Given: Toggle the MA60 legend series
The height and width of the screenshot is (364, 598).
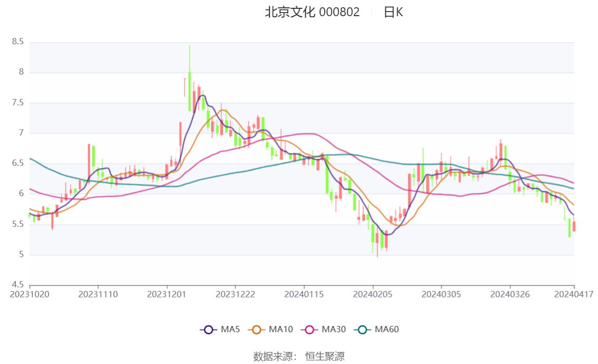Looking at the screenshot, I should click(x=377, y=329).
